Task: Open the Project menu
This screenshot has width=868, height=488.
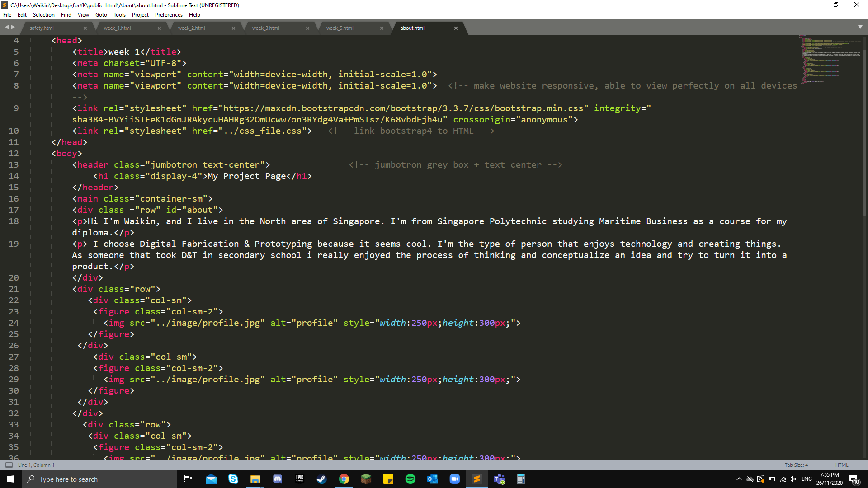Action: click(140, 15)
